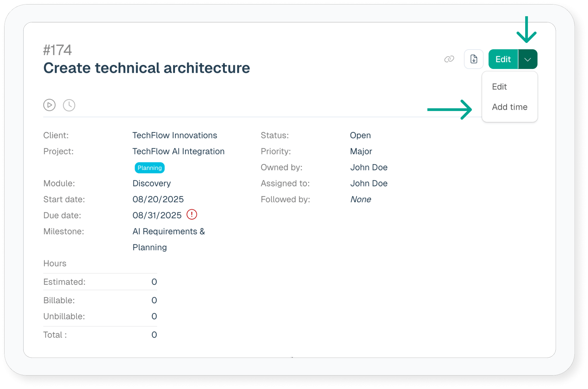This screenshot has width=588, height=389.
Task: Click the Open status value
Action: (x=360, y=135)
